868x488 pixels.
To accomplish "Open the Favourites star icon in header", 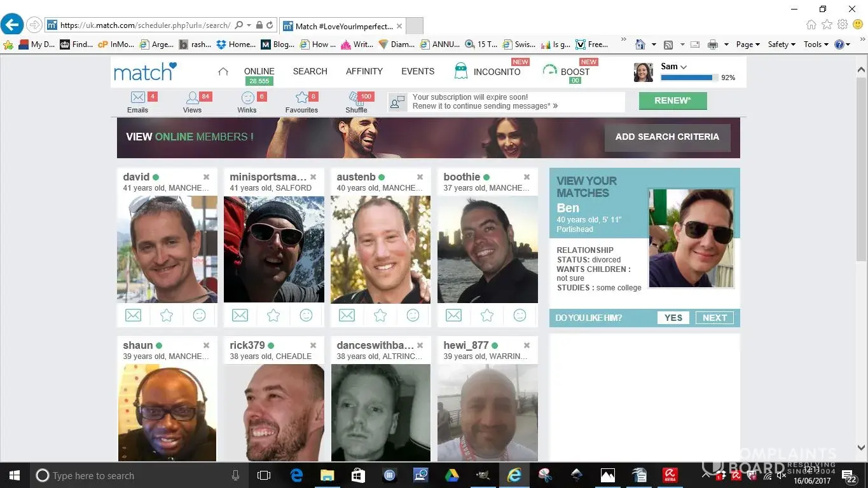I will click(301, 98).
